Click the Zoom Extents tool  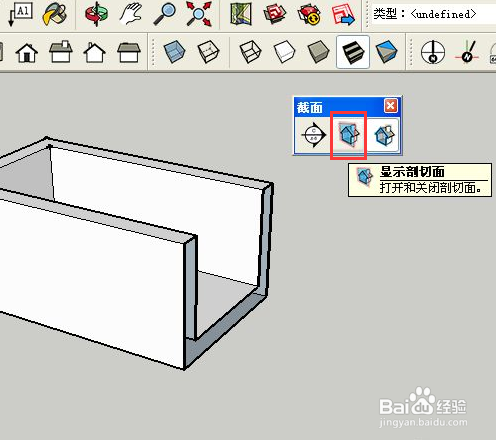199,14
